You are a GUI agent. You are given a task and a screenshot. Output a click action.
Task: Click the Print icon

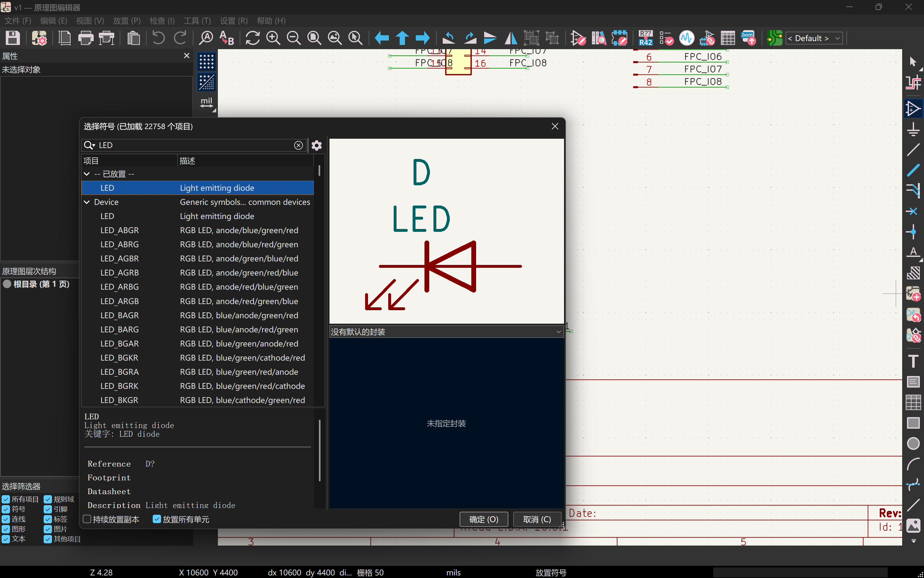[86, 38]
